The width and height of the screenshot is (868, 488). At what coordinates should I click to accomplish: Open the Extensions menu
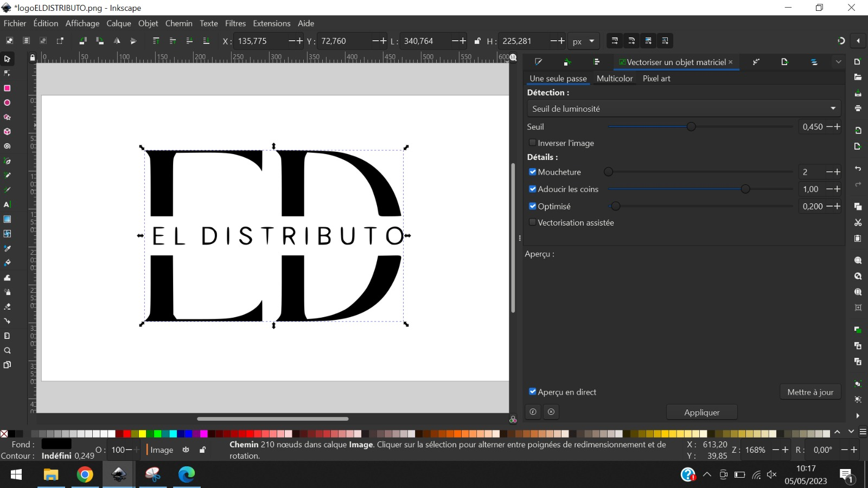pyautogui.click(x=271, y=23)
